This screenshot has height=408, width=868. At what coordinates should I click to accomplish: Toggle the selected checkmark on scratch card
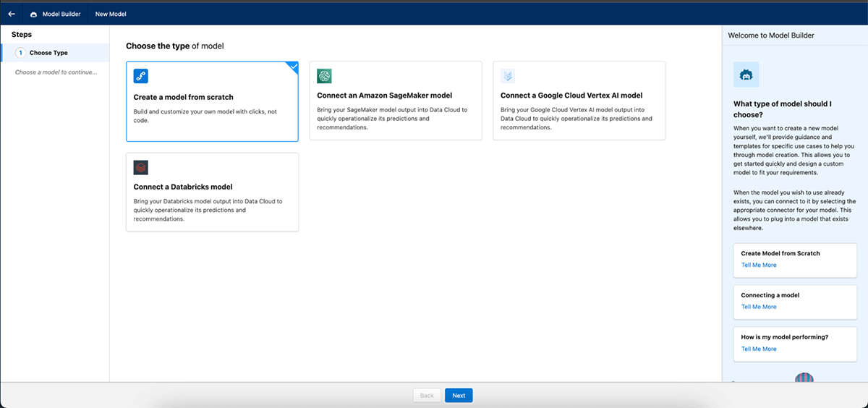pos(293,67)
